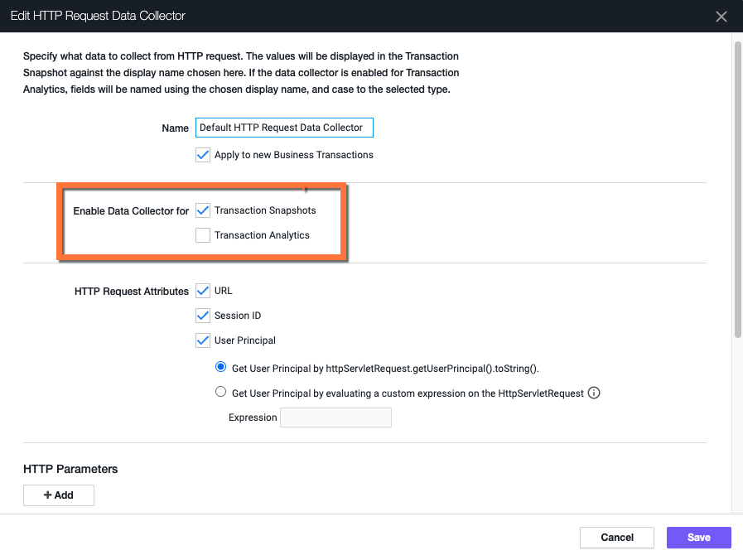The width and height of the screenshot is (743, 560).
Task: Select custom expression radio option
Action: pos(220,392)
